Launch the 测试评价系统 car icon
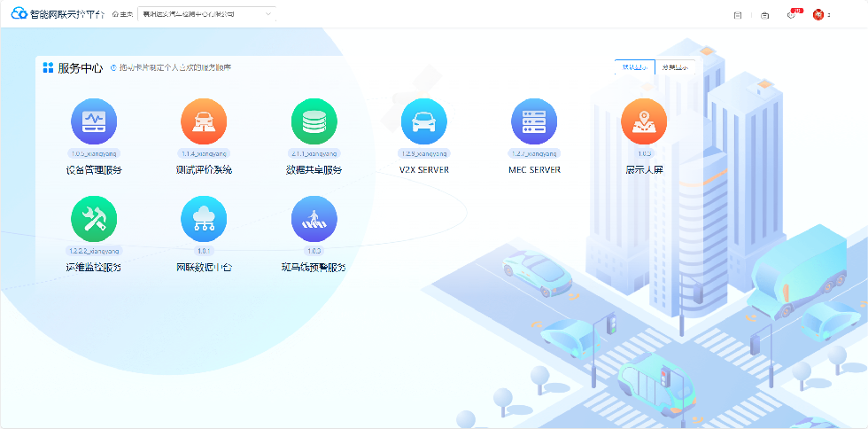This screenshot has height=429, width=868. pos(204,121)
